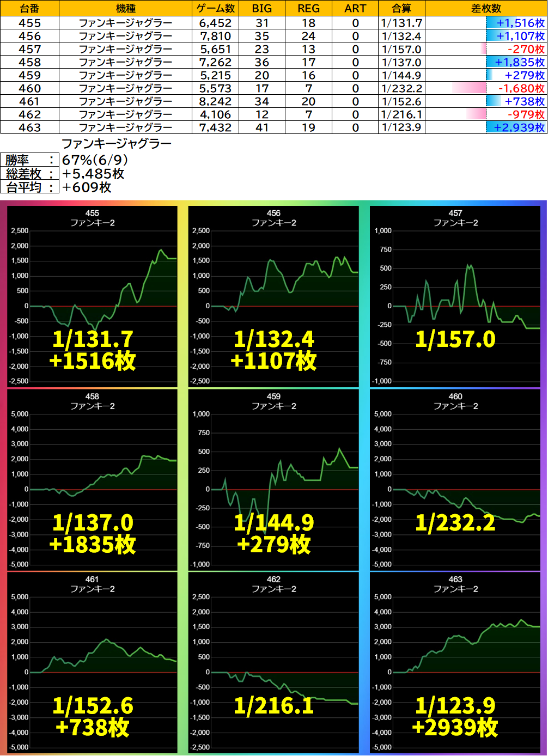Click REG count 24 in row 456
This screenshot has height=756, width=548.
click(x=308, y=36)
